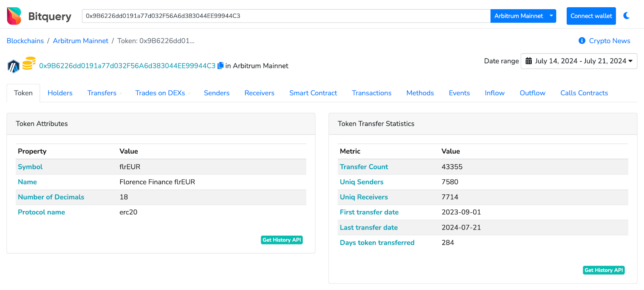
Task: Click Number of Decimals property label
Action: [51, 197]
